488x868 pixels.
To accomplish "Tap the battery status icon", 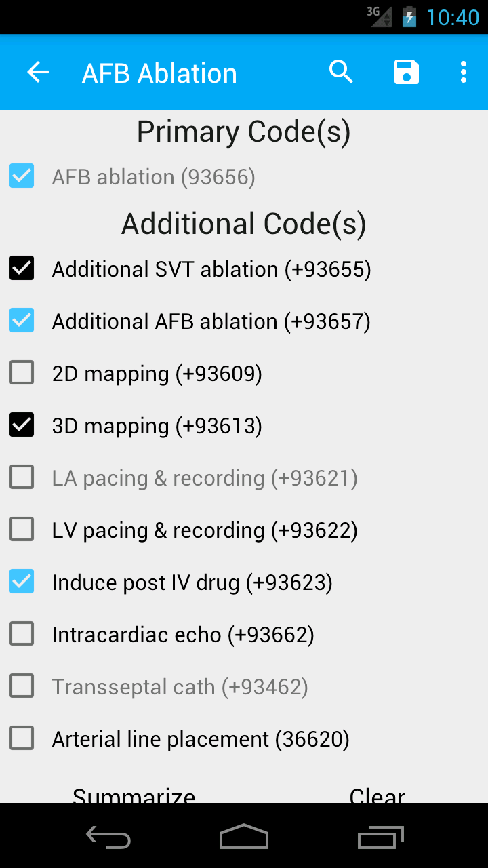I will click(x=409, y=16).
